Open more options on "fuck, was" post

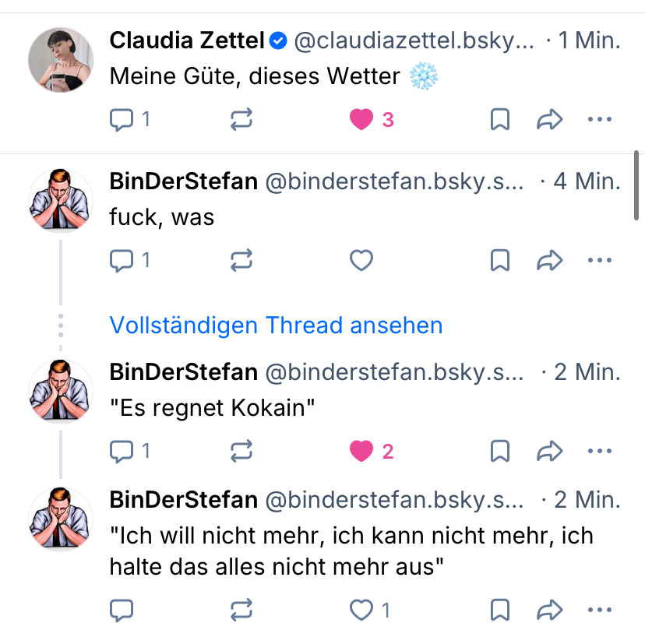point(600,260)
